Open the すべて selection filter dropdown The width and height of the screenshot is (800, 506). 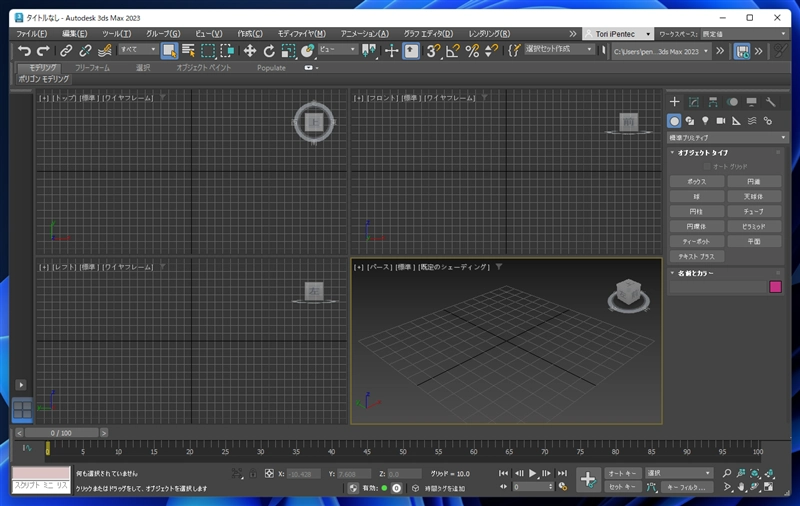point(138,49)
